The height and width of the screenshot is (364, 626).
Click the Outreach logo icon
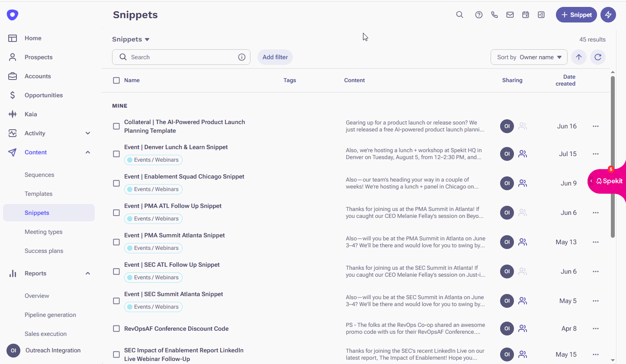click(13, 15)
